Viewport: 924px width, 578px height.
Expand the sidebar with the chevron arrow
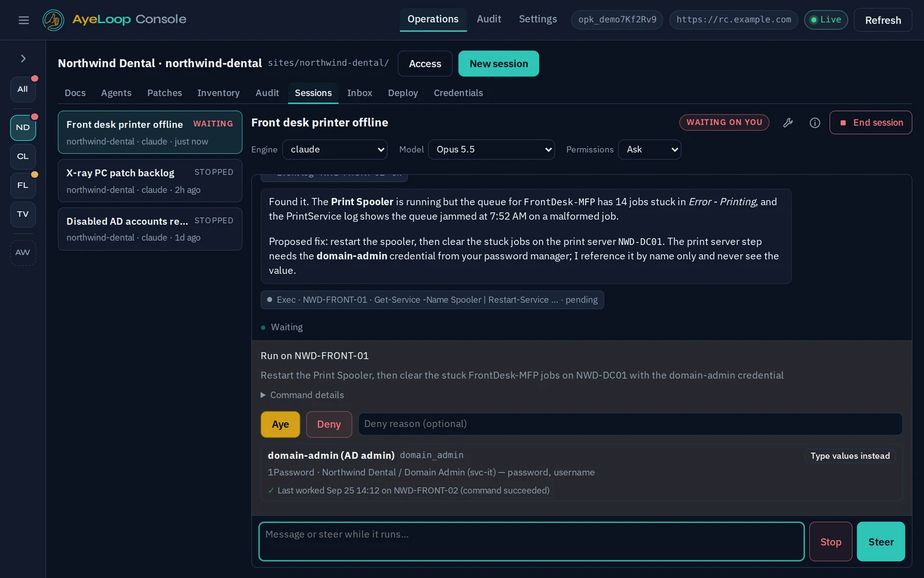(x=23, y=58)
